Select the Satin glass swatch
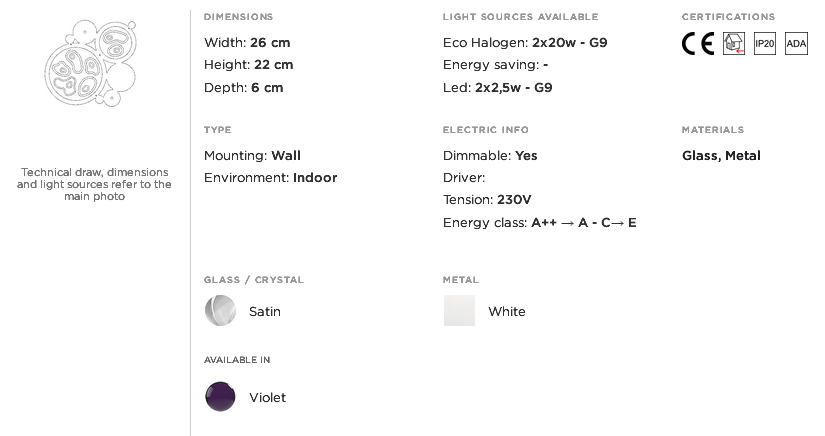Image resolution: width=825 pixels, height=436 pixels. 220,311
